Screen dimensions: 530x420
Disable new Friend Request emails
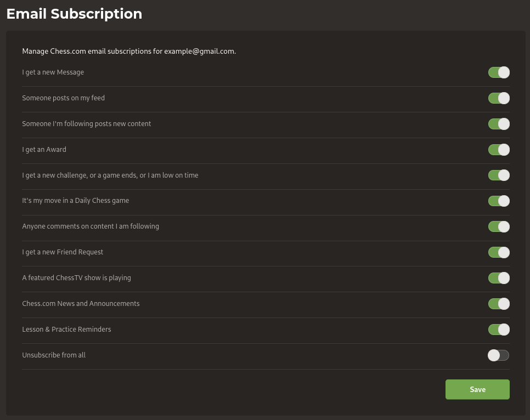click(x=499, y=252)
